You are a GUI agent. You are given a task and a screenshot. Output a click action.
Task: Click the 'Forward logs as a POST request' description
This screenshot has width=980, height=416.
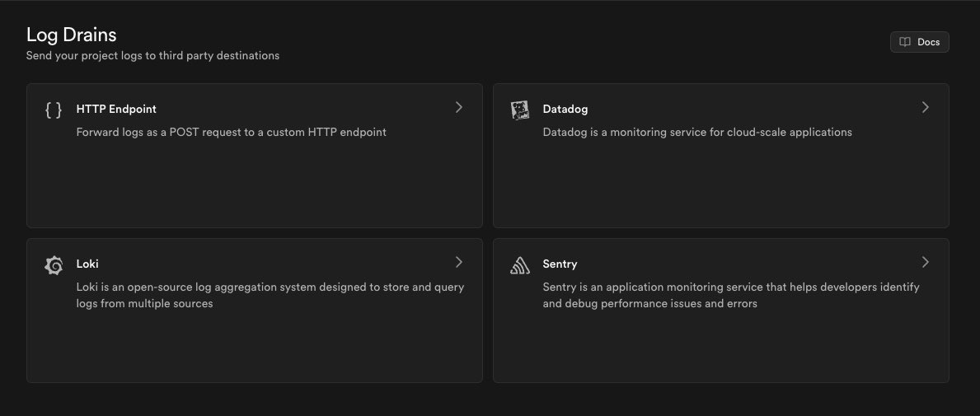tap(232, 132)
